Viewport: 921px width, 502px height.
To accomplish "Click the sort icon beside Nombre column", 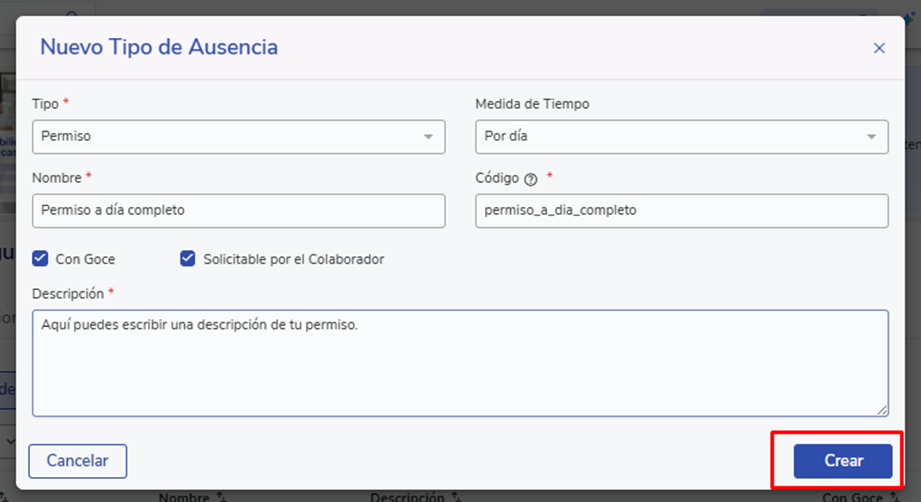I will click(x=222, y=497).
